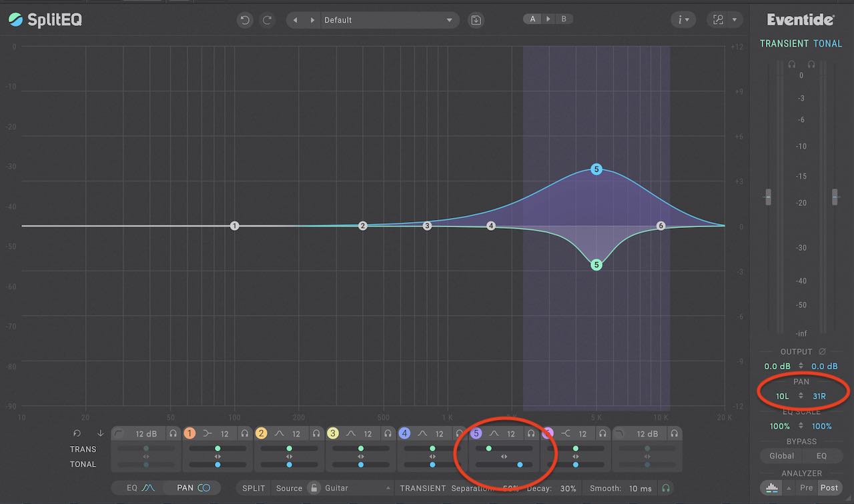854x504 pixels.
Task: Click the 10L pan value field
Action: (x=782, y=396)
